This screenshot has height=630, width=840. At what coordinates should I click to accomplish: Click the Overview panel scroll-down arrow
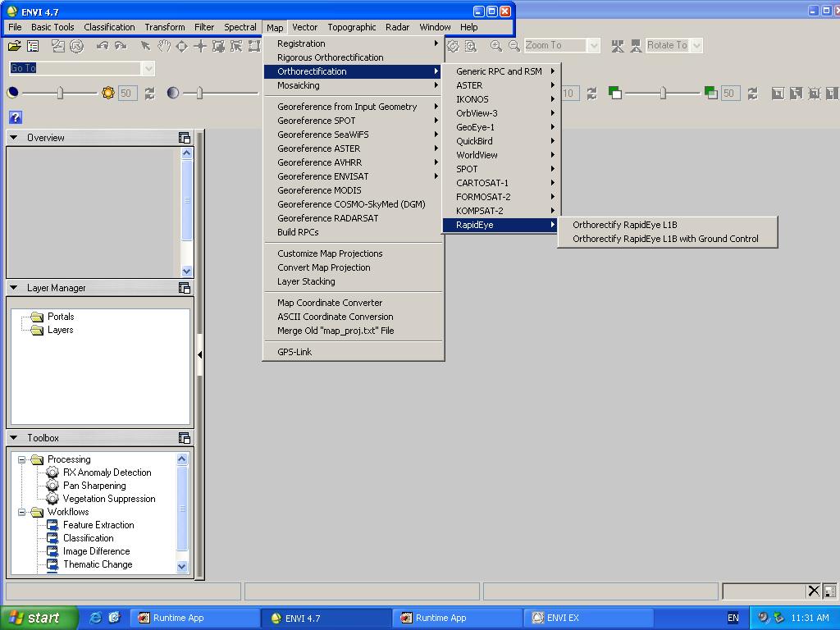186,271
